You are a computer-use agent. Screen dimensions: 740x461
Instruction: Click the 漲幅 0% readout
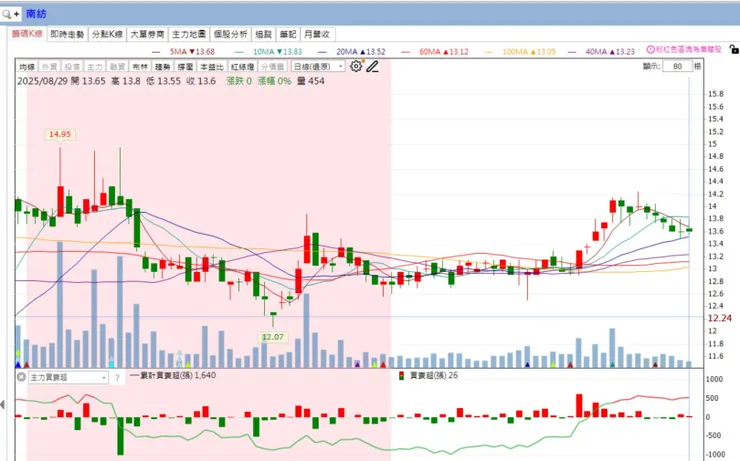pyautogui.click(x=274, y=81)
